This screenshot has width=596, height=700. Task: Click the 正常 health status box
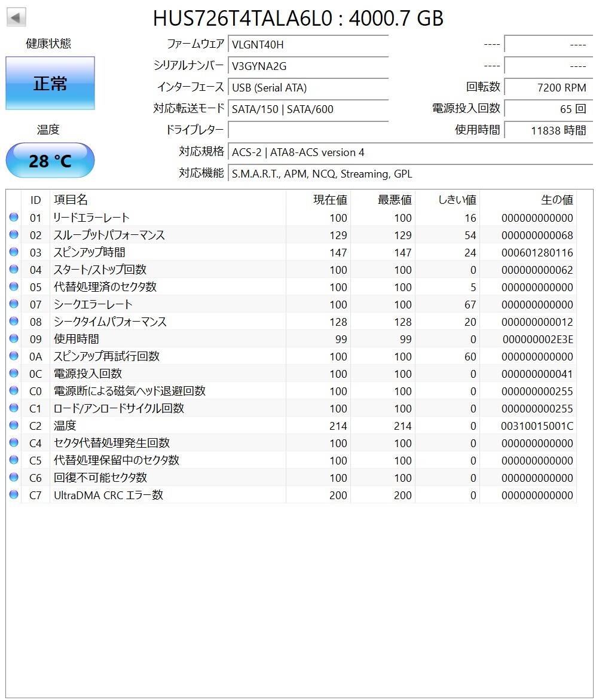click(x=50, y=83)
